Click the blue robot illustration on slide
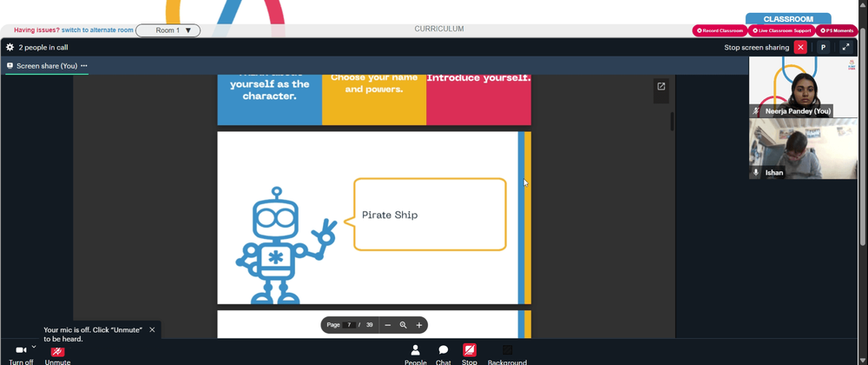 pyautogui.click(x=286, y=246)
